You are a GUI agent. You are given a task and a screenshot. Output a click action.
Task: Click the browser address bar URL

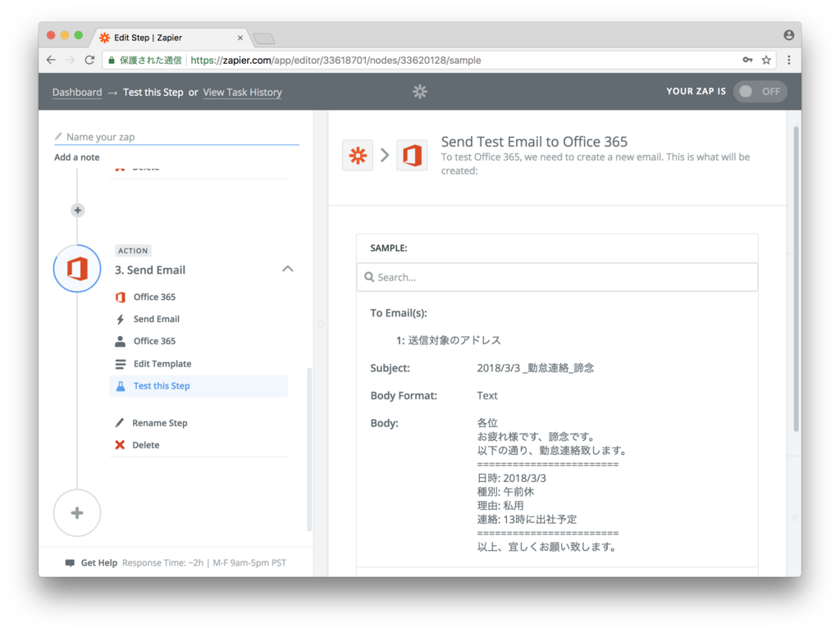click(x=336, y=61)
